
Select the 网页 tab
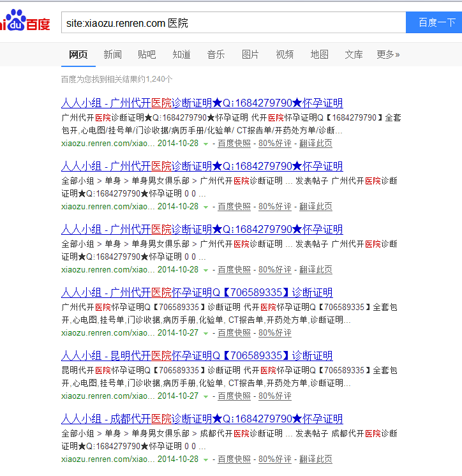click(x=78, y=55)
